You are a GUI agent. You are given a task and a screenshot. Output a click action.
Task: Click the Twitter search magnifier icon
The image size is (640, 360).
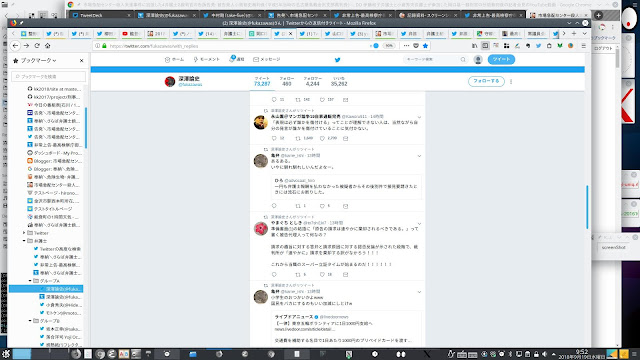click(463, 60)
